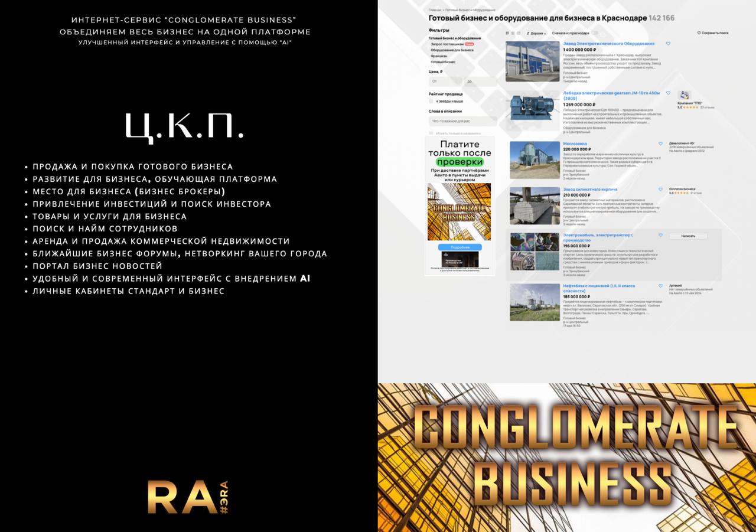Click the Написать seller button
The image size is (756, 532).
688,236
